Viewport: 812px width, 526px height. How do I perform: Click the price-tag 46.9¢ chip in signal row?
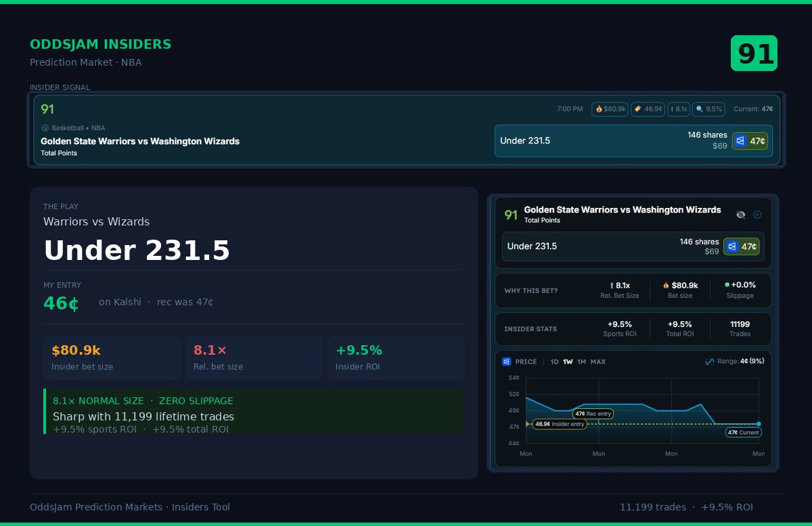648,109
